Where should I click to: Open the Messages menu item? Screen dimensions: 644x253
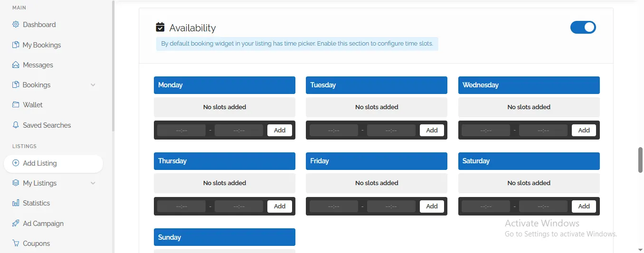click(x=38, y=65)
